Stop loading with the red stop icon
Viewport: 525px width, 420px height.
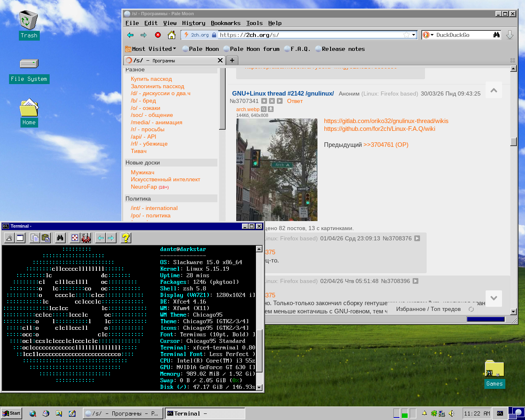(x=158, y=35)
